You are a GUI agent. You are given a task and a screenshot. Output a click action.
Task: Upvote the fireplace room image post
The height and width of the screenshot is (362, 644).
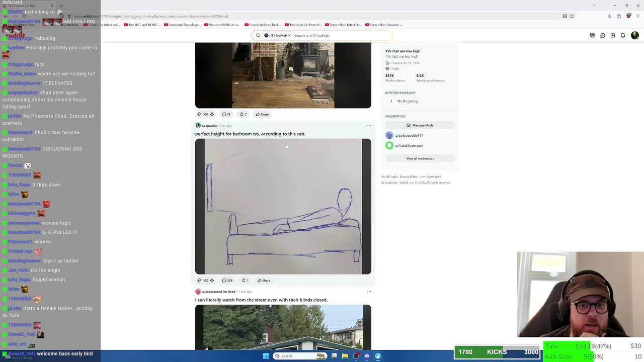(x=199, y=114)
